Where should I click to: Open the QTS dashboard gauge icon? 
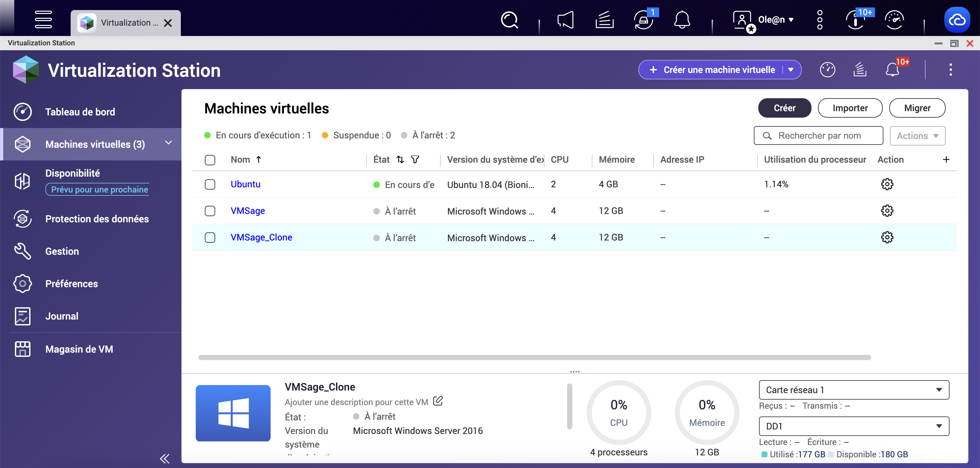tap(894, 20)
